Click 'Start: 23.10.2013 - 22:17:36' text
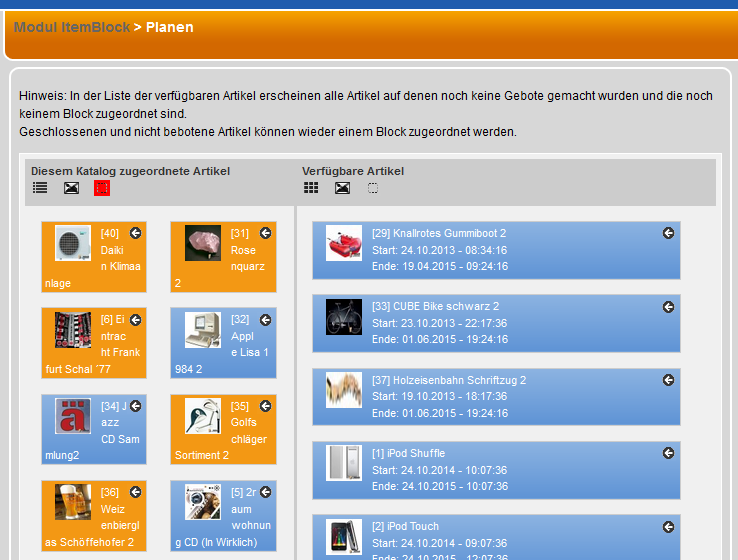The image size is (738, 560). tap(440, 323)
